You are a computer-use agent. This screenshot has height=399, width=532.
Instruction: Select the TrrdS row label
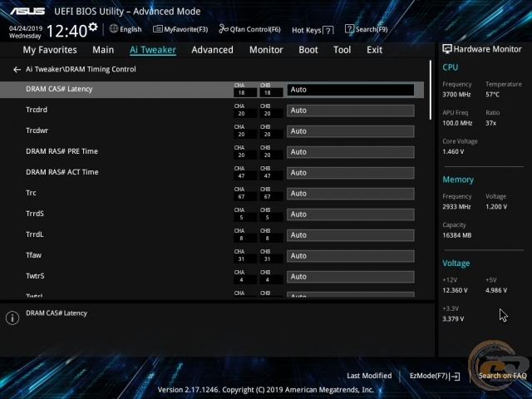click(35, 214)
